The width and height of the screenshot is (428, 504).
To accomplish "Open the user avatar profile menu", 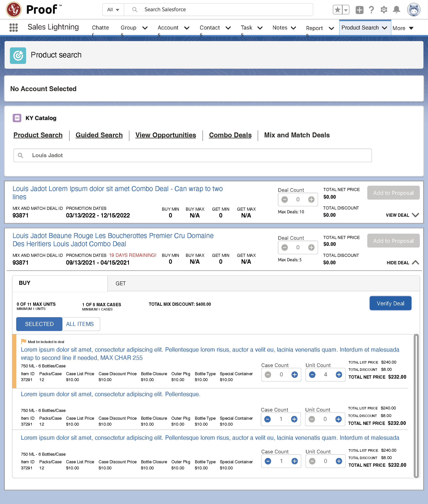I will pyautogui.click(x=414, y=10).
